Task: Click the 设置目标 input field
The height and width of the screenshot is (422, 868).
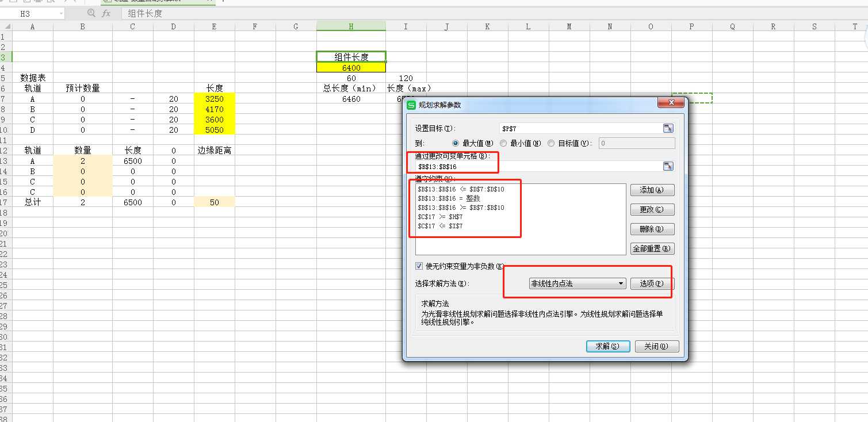Action: (x=581, y=128)
